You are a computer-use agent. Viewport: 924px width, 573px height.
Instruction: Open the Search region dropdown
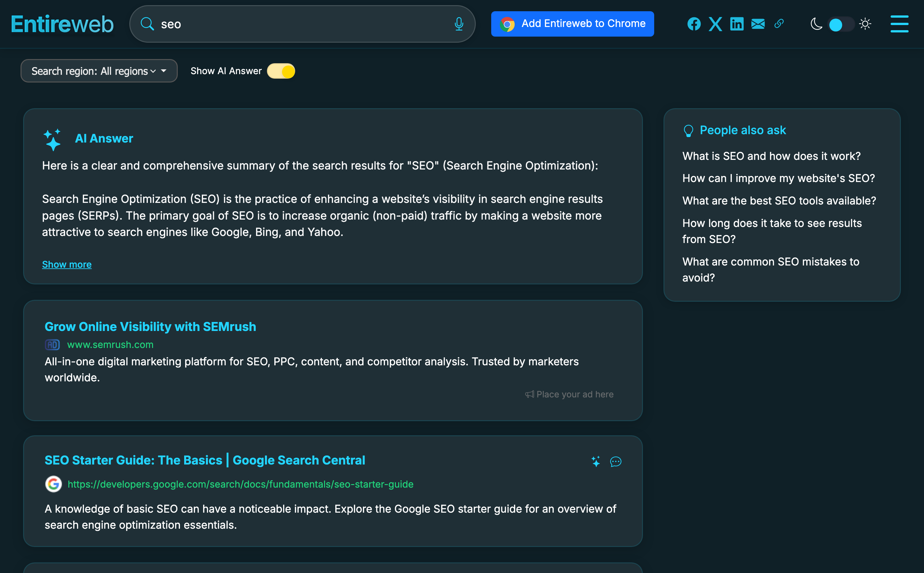point(99,71)
